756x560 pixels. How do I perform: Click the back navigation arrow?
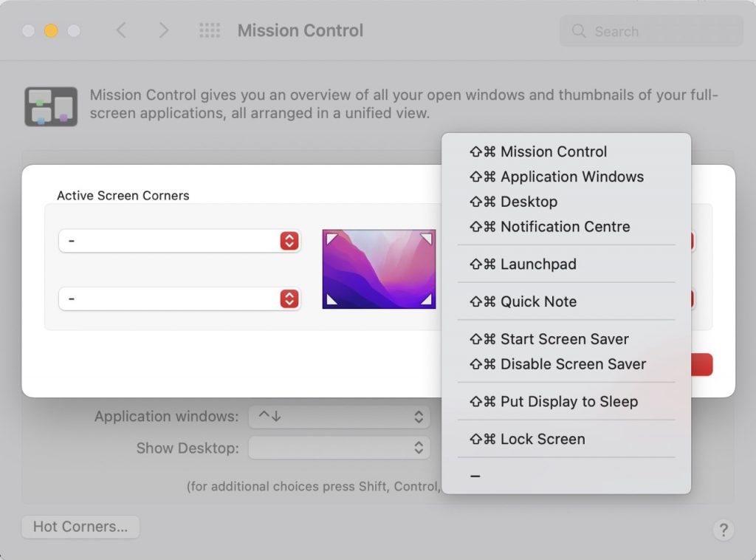click(122, 30)
